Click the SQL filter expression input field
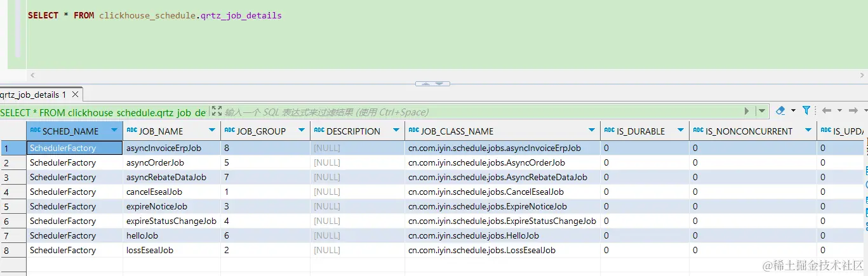Viewport: 868px width, 276px height. (483, 112)
